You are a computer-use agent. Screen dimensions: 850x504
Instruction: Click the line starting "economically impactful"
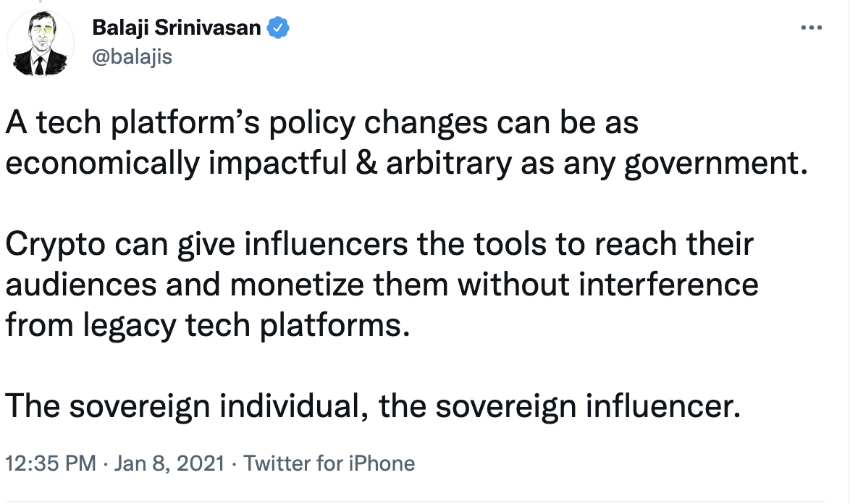click(405, 164)
